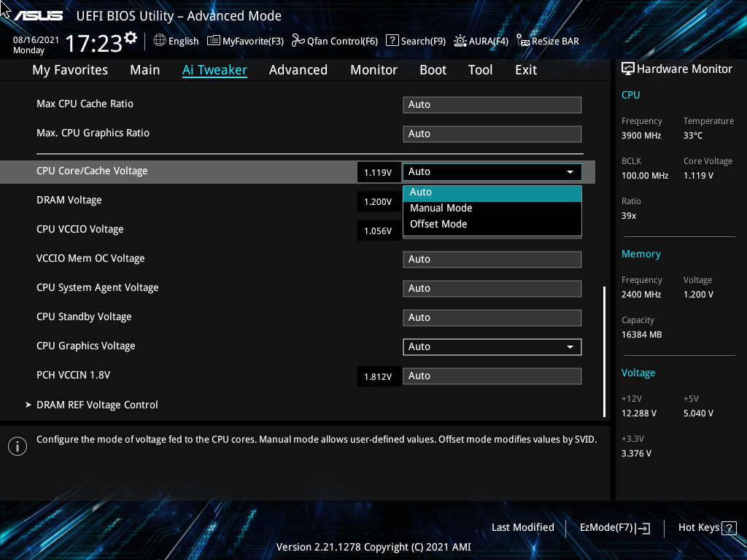747x560 pixels.
Task: Select the DRAM Voltage label
Action: pos(69,200)
